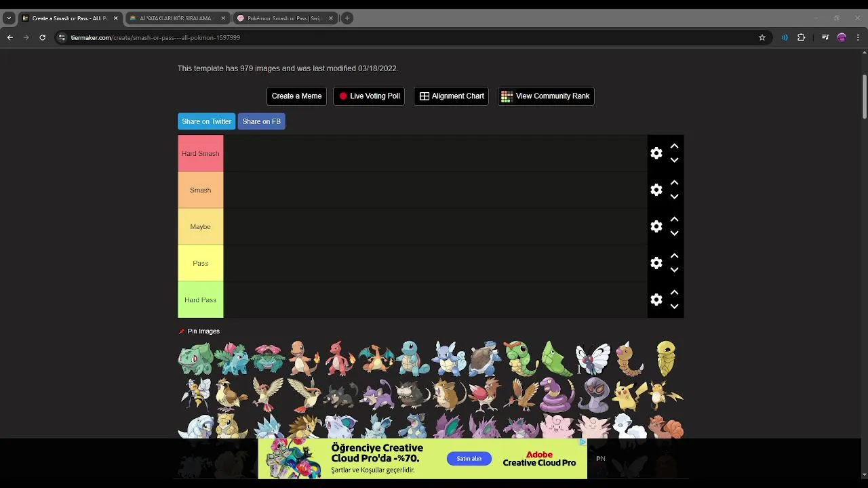The width and height of the screenshot is (868, 488).
Task: Click the Smash tier label
Action: [200, 190]
